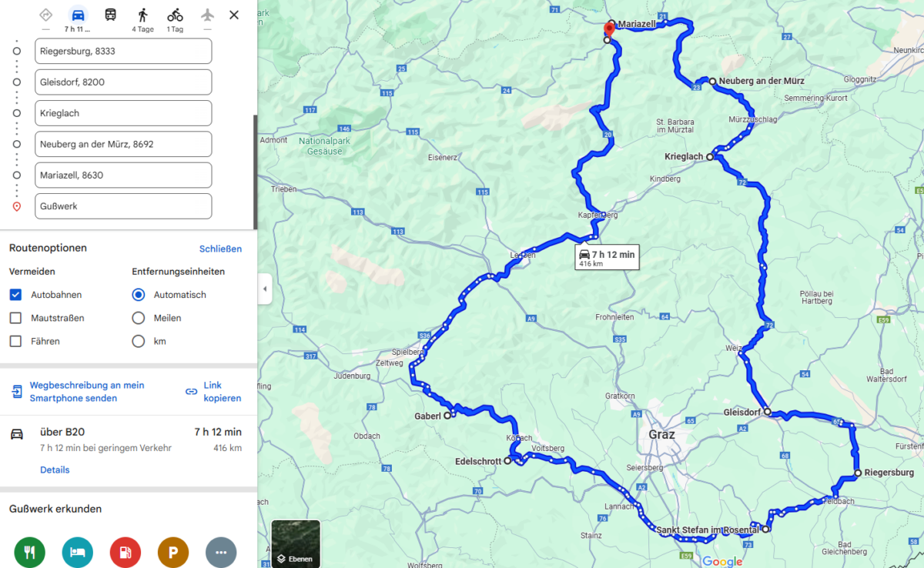This screenshot has height=568, width=924.
Task: Click the Krieglach destination field
Action: [123, 113]
